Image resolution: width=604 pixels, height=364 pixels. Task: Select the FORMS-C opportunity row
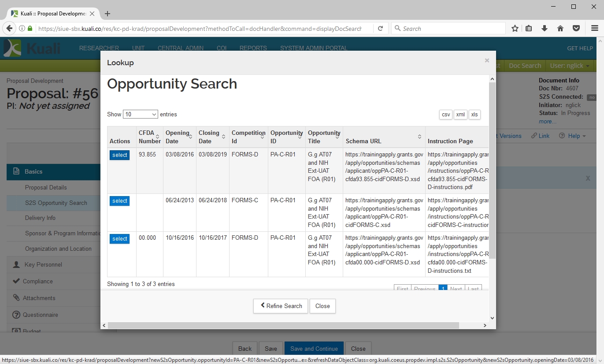click(119, 201)
